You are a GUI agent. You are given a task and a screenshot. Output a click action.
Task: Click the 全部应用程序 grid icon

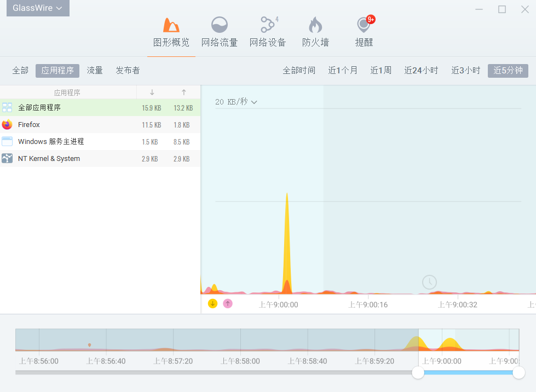[7, 107]
